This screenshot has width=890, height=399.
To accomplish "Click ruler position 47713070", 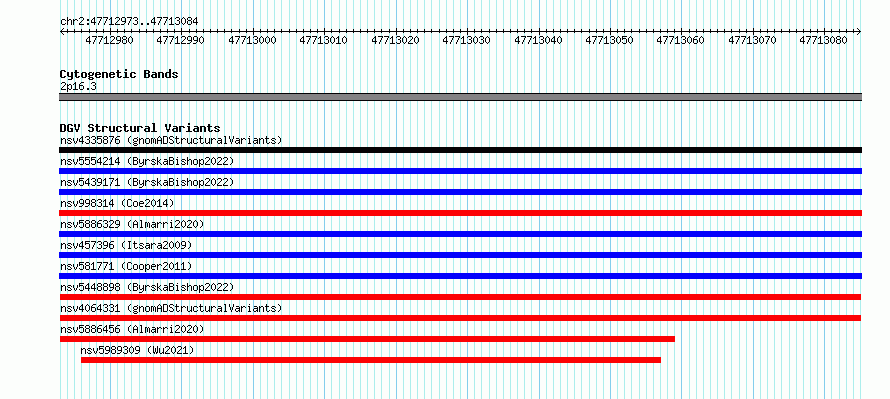I will point(753,40).
